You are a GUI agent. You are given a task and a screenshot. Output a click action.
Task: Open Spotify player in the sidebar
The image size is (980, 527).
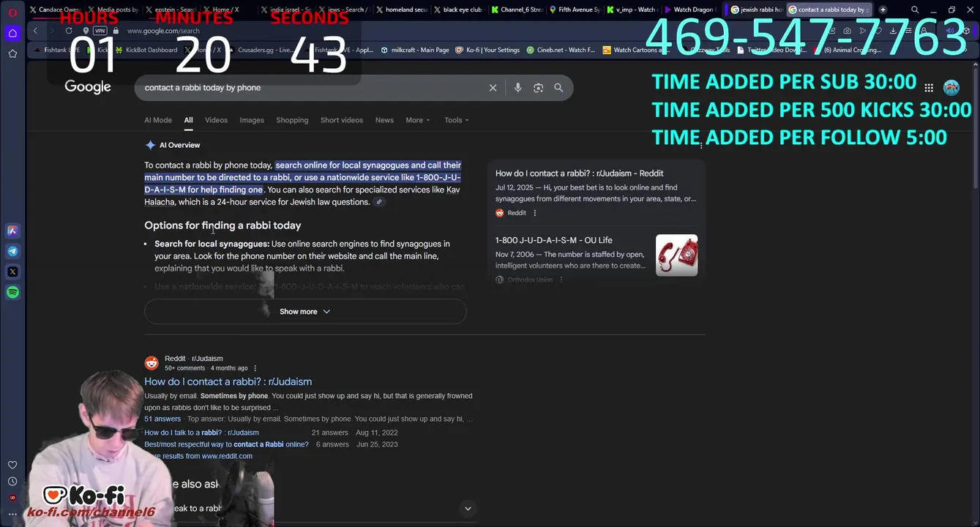(12, 292)
